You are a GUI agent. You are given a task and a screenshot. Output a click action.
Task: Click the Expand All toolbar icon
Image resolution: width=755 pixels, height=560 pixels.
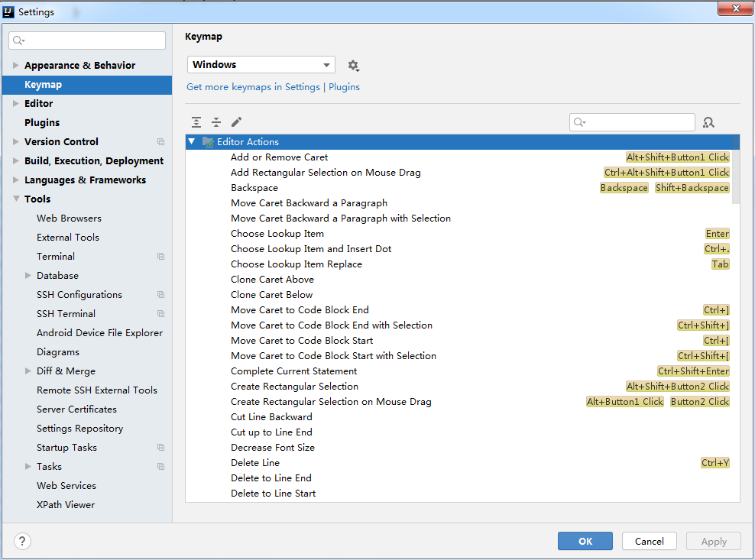coord(196,121)
